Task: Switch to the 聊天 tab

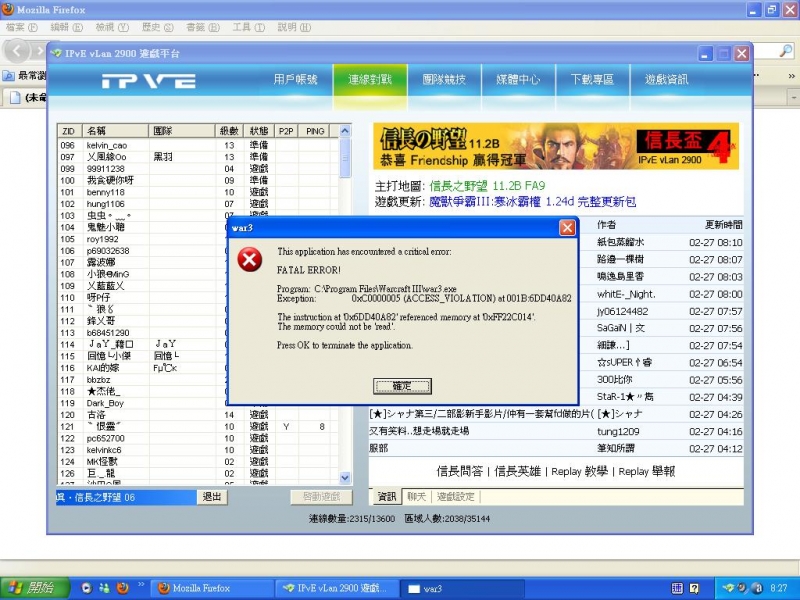Action: 417,496
